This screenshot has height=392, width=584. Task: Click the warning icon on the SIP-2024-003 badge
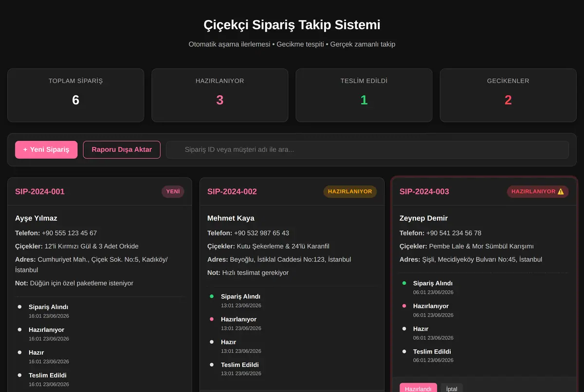pyautogui.click(x=561, y=192)
